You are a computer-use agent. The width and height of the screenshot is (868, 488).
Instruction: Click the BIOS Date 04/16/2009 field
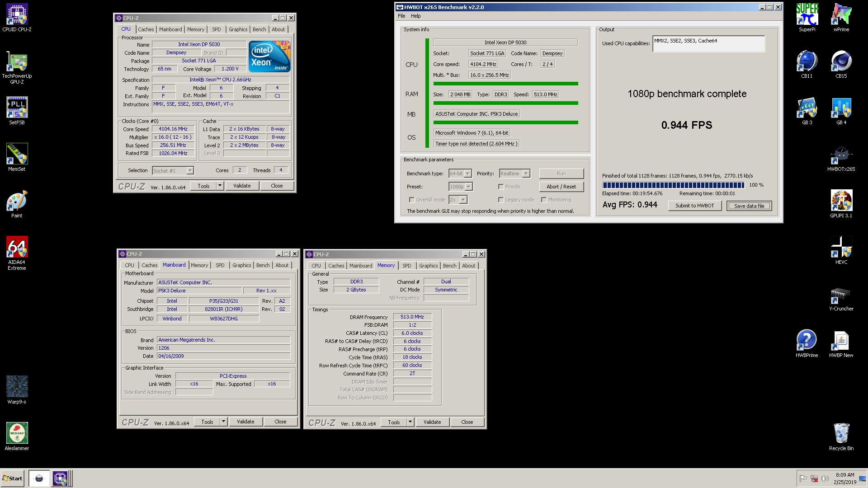coord(223,356)
